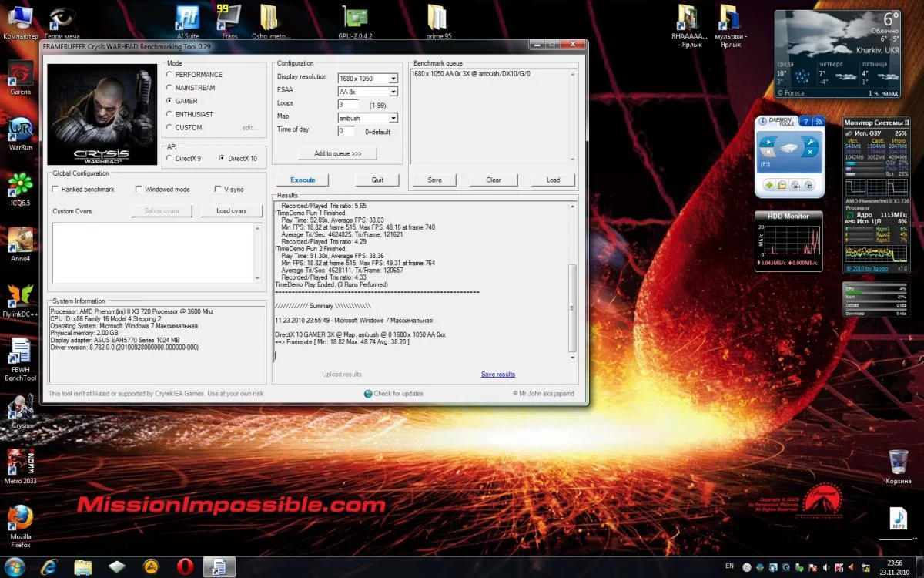Expand the Display resolution dropdown
924x578 pixels.
coord(393,78)
